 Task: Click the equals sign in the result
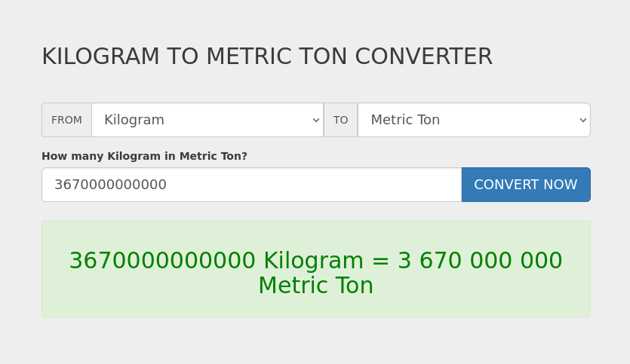click(380, 262)
